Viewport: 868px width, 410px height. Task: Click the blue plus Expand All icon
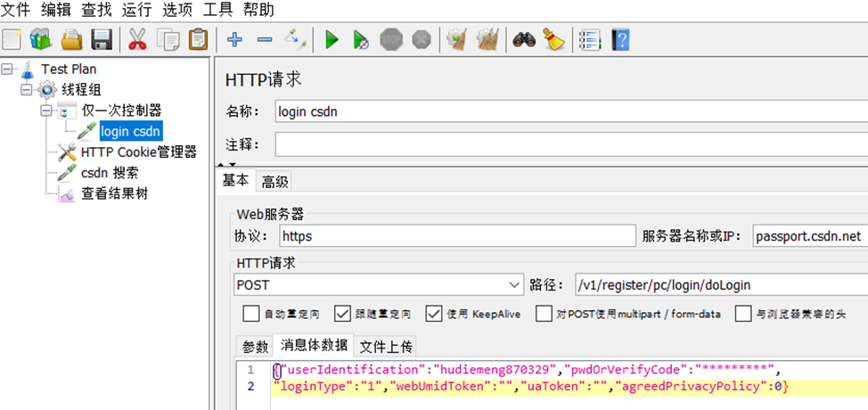click(235, 39)
